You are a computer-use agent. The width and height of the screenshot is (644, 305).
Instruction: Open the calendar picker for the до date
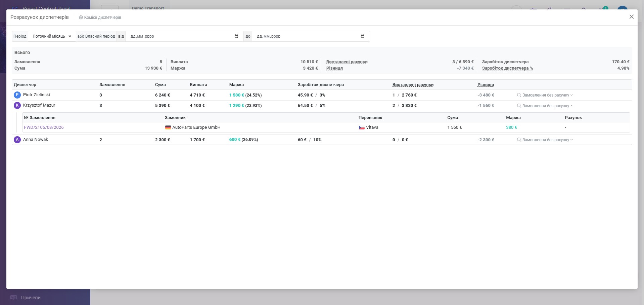pos(363,36)
